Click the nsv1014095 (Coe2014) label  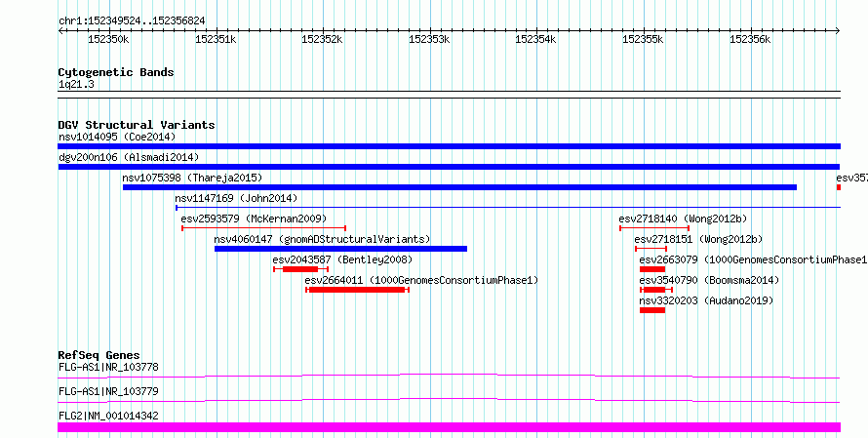117,137
